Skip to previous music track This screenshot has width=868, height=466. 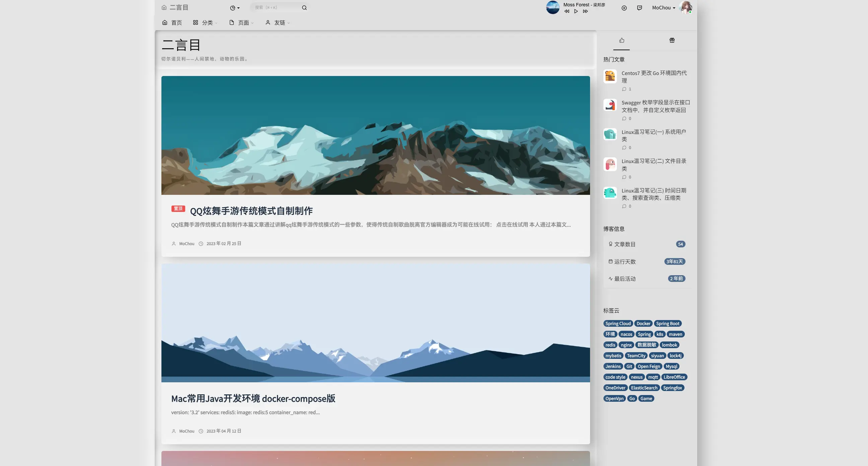click(x=567, y=11)
